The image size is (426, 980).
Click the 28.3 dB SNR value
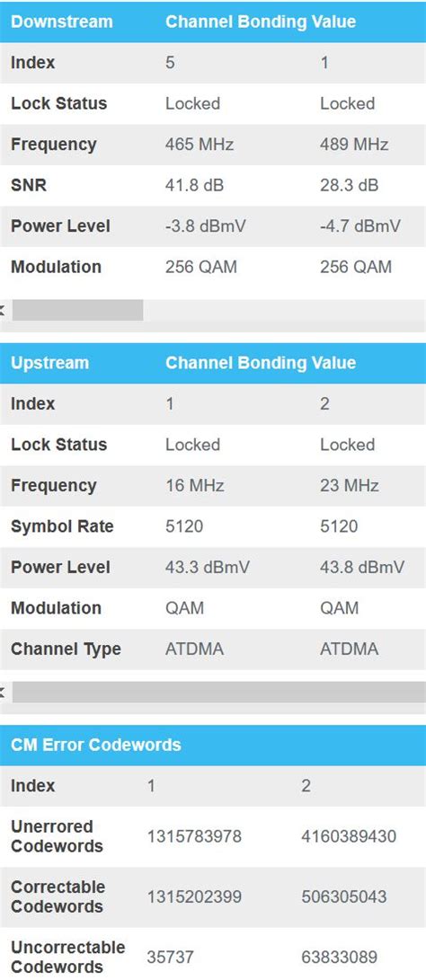pyautogui.click(x=349, y=186)
